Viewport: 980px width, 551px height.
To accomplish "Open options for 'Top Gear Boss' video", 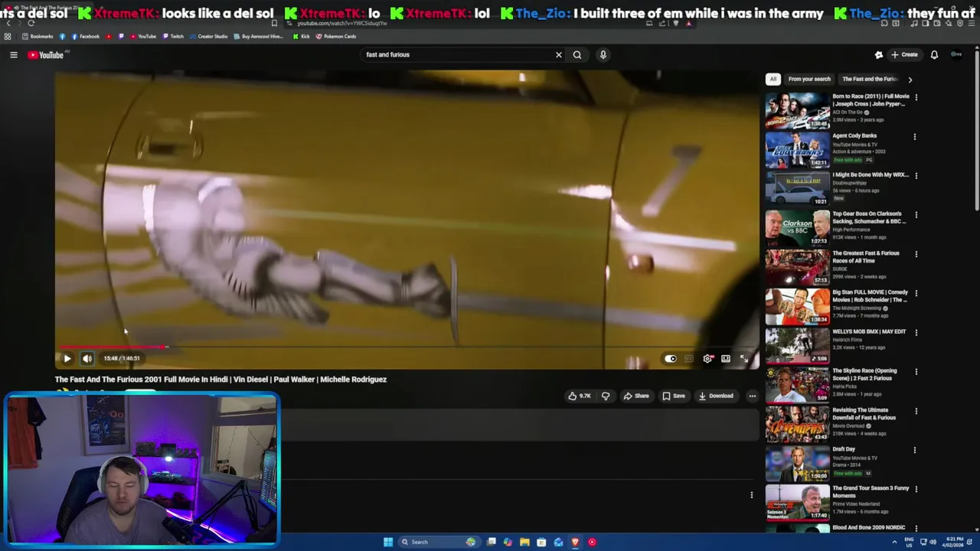I will 916,215.
